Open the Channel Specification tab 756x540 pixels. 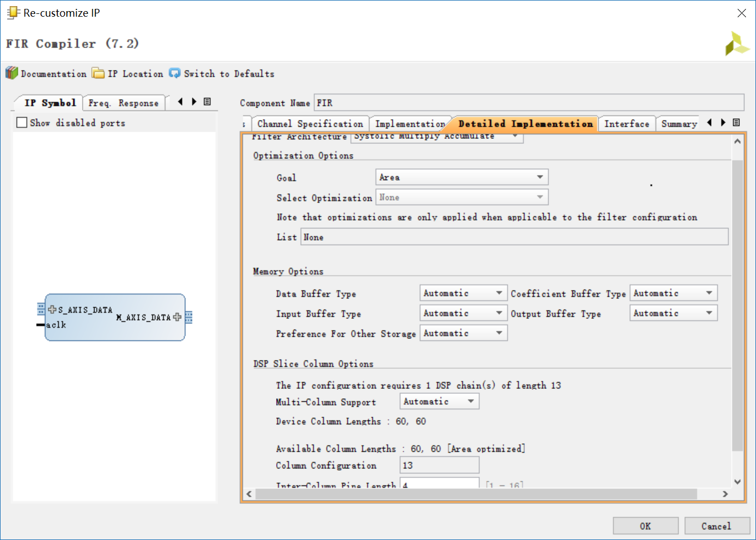click(x=310, y=124)
